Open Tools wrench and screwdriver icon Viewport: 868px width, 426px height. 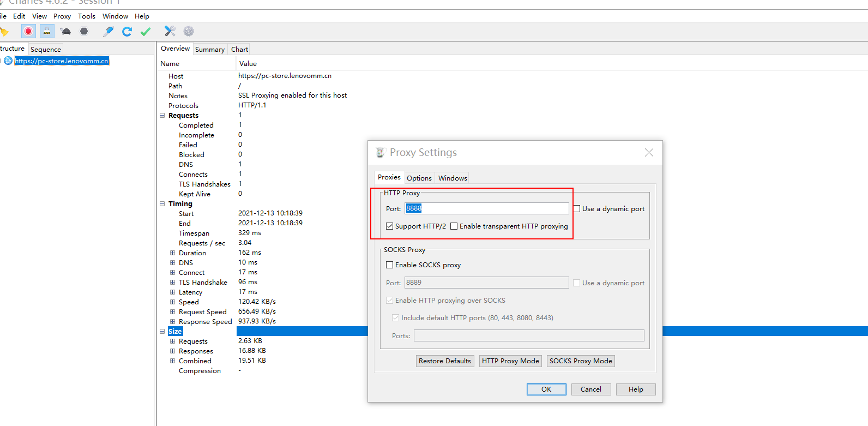(x=170, y=31)
